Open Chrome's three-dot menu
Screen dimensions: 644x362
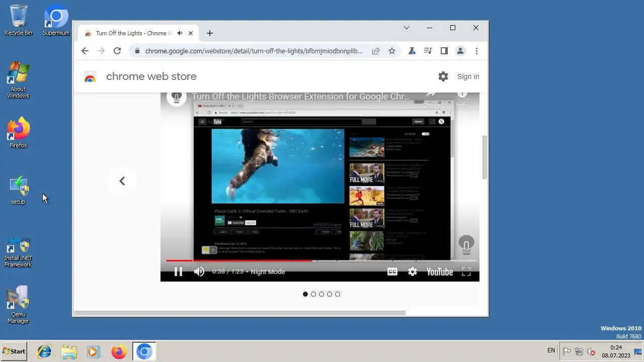pyautogui.click(x=476, y=51)
